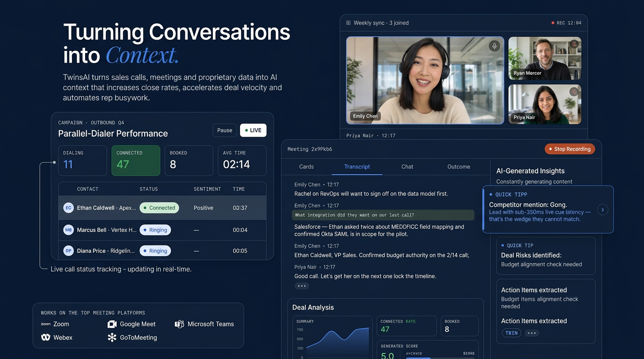
Task: Click the BOOKED 8 dialer stat card
Action: coord(189,160)
